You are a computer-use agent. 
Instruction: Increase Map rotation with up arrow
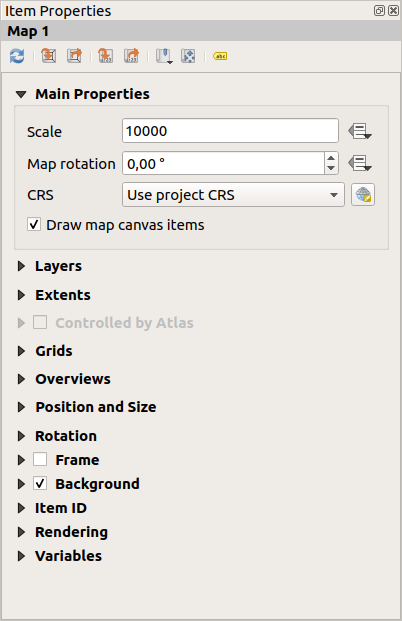(332, 158)
